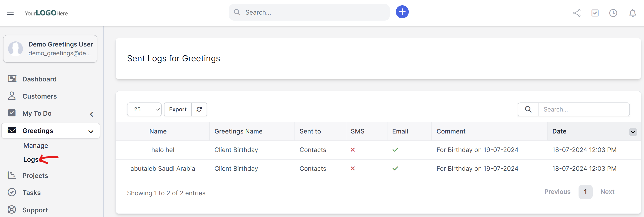644x217 pixels.
Task: Open the checklist icon in header
Action: pyautogui.click(x=595, y=13)
